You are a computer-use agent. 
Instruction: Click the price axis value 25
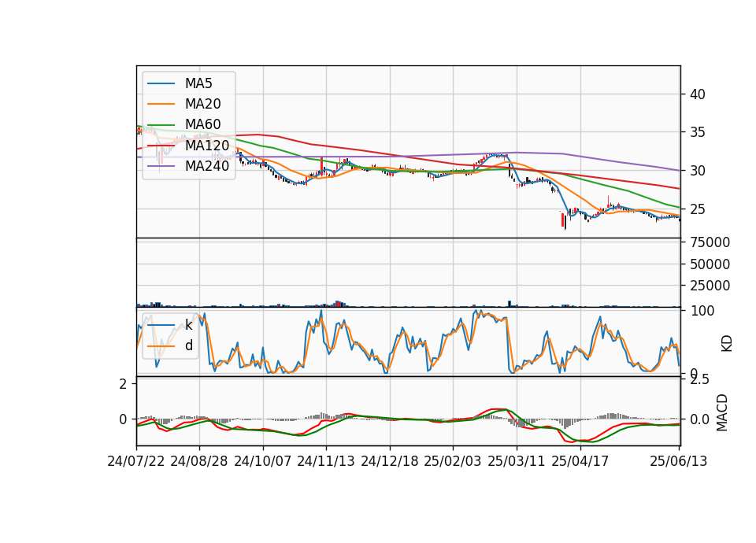pyautogui.click(x=697, y=209)
